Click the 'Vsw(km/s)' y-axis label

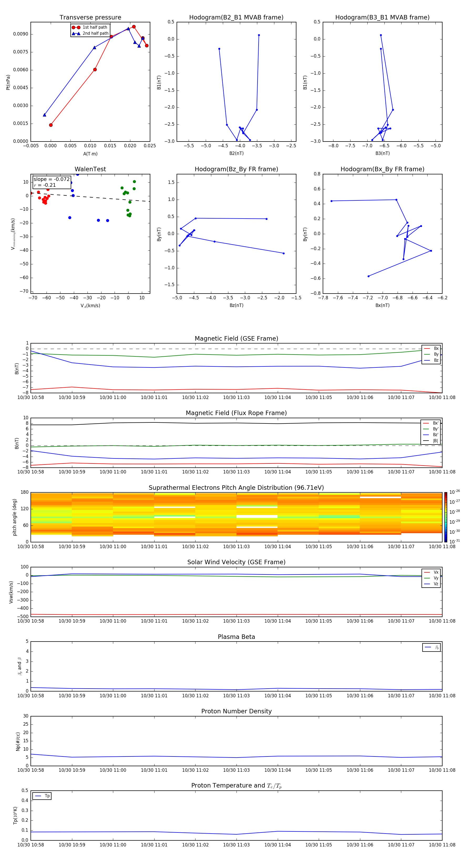tap(11, 592)
